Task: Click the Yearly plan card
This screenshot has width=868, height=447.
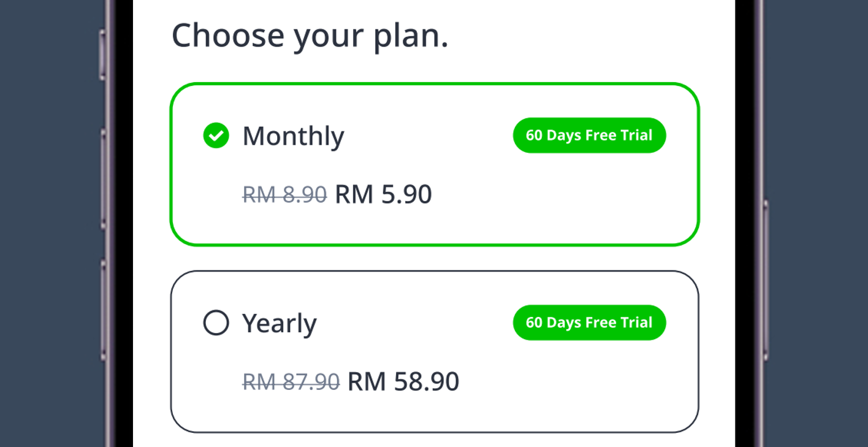Action: (x=435, y=350)
